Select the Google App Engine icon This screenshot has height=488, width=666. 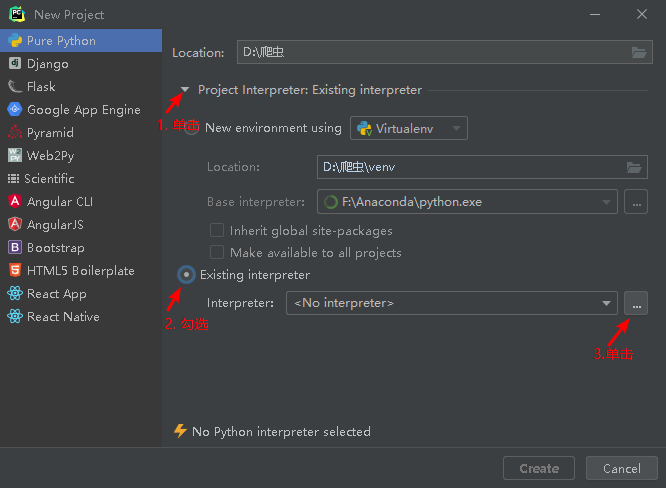15,110
